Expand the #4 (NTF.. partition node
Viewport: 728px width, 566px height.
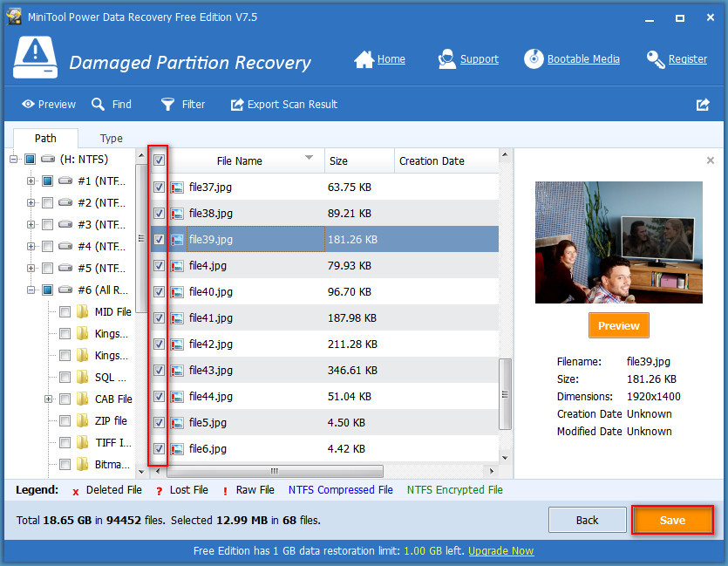pyautogui.click(x=31, y=246)
